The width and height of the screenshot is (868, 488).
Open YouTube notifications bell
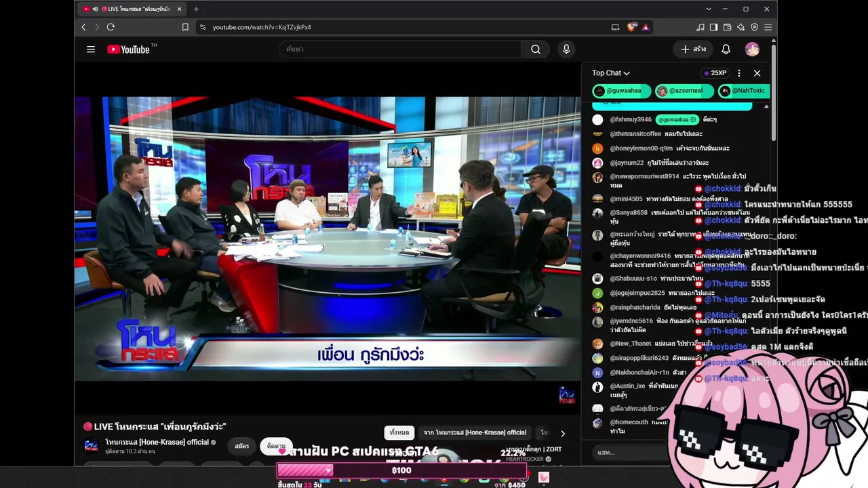726,49
